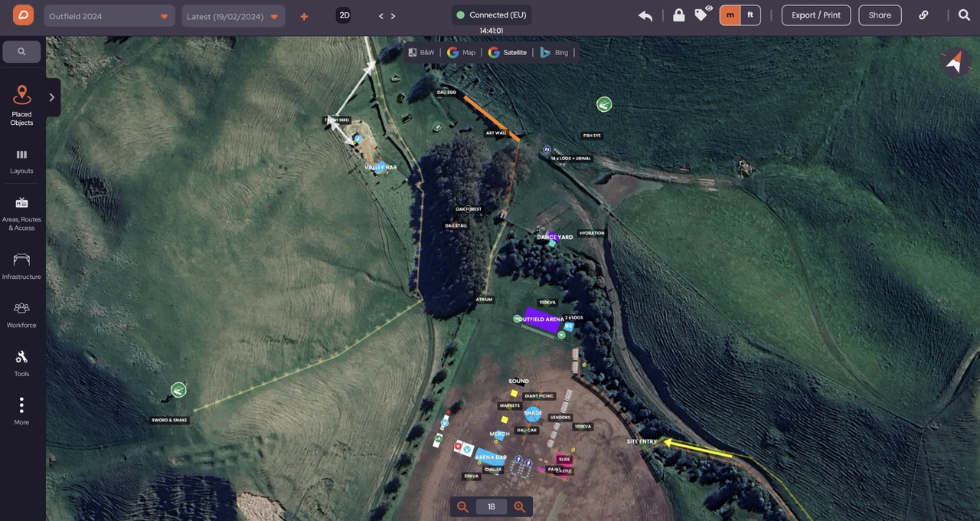This screenshot has height=521, width=980.
Task: Open the Layouts sidebar icon
Action: tap(21, 162)
